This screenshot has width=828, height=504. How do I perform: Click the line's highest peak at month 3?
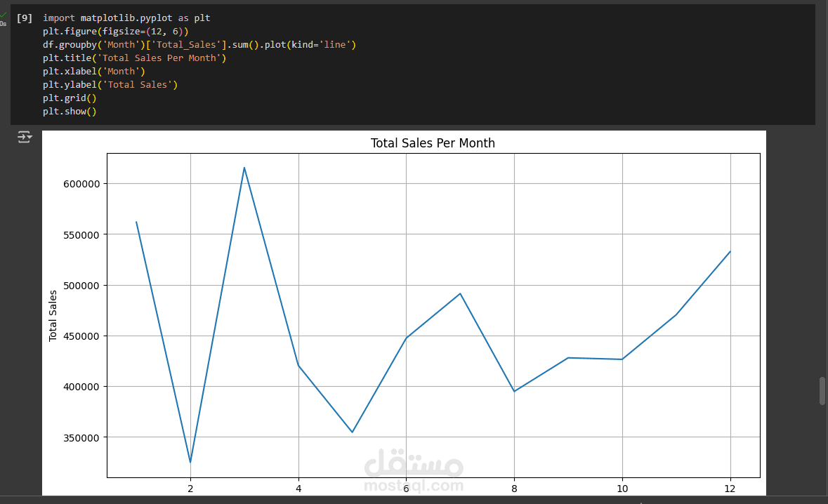click(x=244, y=168)
